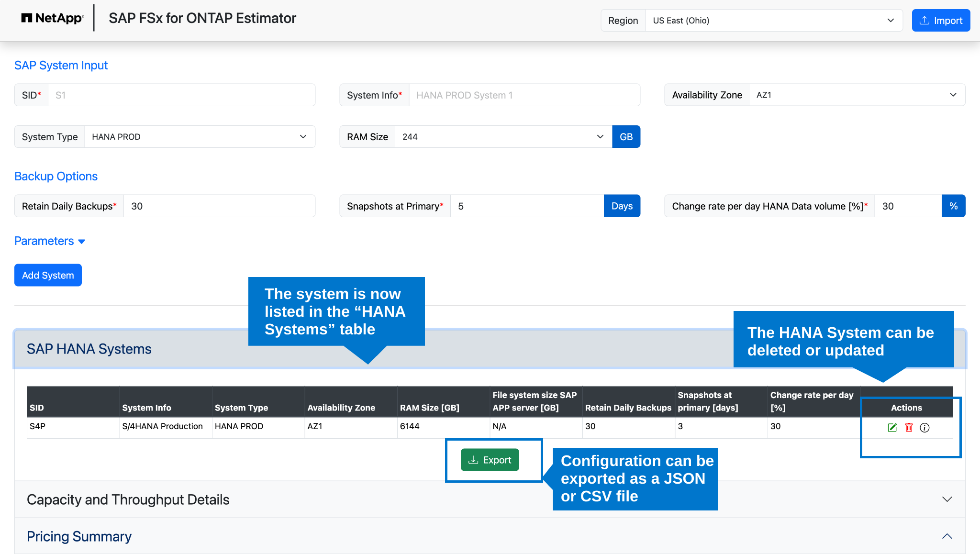Click the Export button
Viewport: 980px width, 554px height.
pos(490,460)
